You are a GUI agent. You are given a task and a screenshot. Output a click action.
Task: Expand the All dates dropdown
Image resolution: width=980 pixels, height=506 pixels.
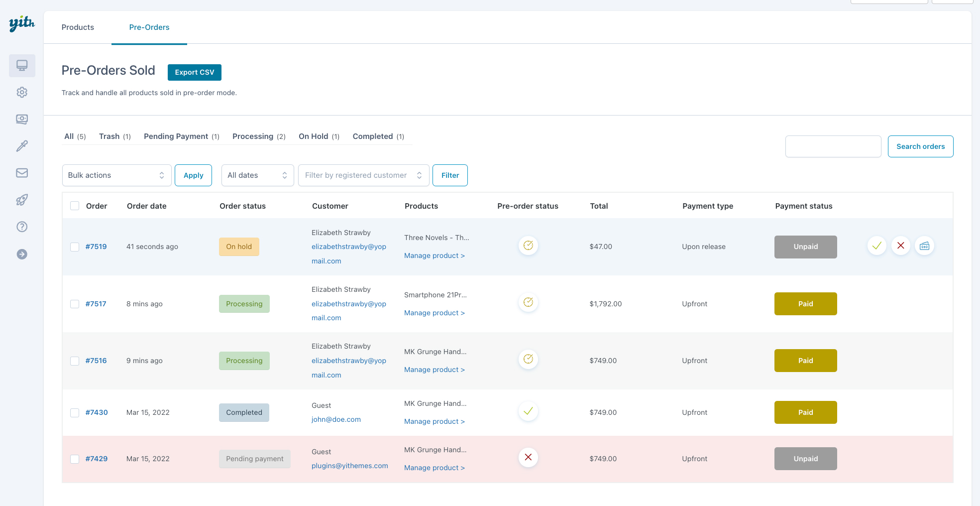257,175
